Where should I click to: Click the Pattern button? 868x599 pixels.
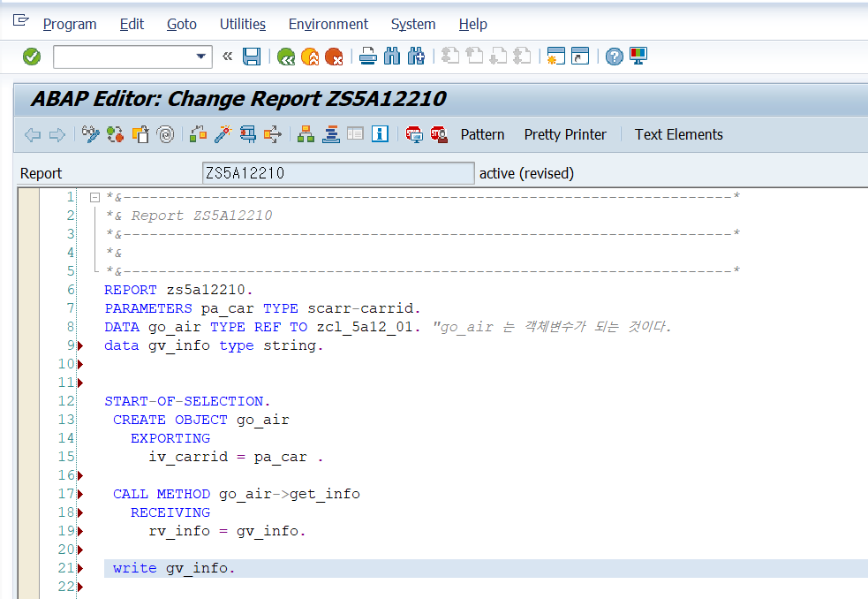pos(482,134)
